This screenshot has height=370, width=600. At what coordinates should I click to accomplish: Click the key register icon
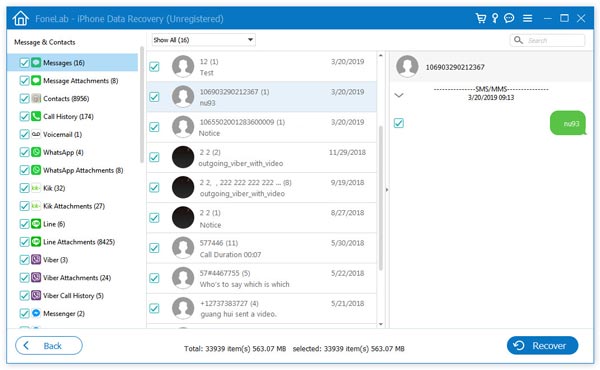pyautogui.click(x=495, y=18)
